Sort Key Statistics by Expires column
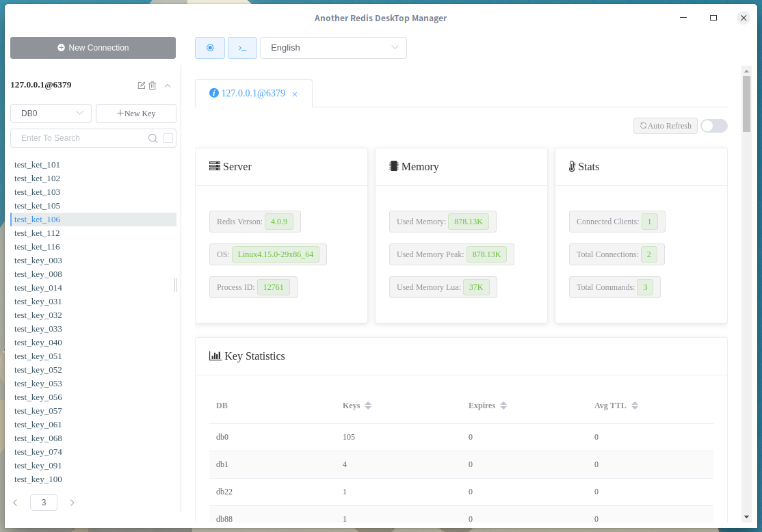This screenshot has height=532, width=762. tap(503, 405)
